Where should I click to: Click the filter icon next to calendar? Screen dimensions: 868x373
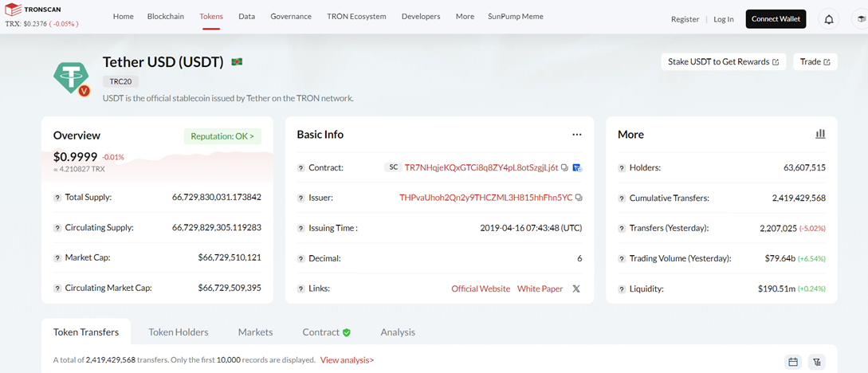pyautogui.click(x=816, y=363)
